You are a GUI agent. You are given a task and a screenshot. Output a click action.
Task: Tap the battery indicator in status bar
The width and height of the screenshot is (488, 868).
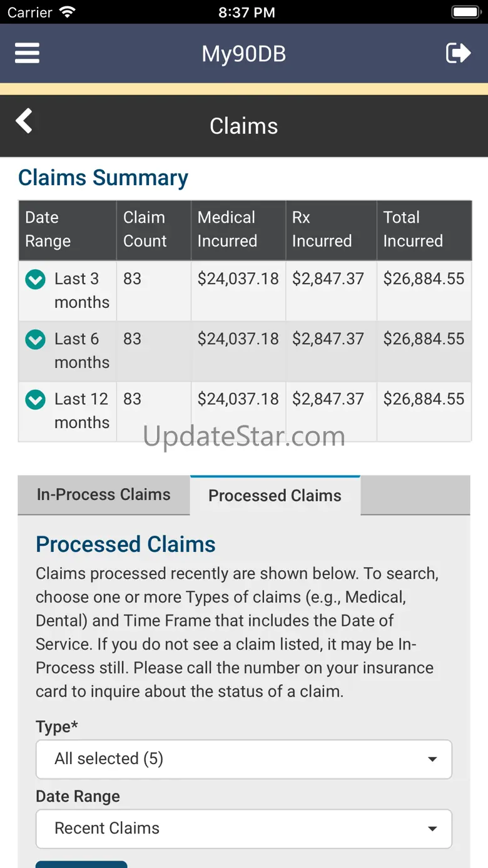click(465, 13)
